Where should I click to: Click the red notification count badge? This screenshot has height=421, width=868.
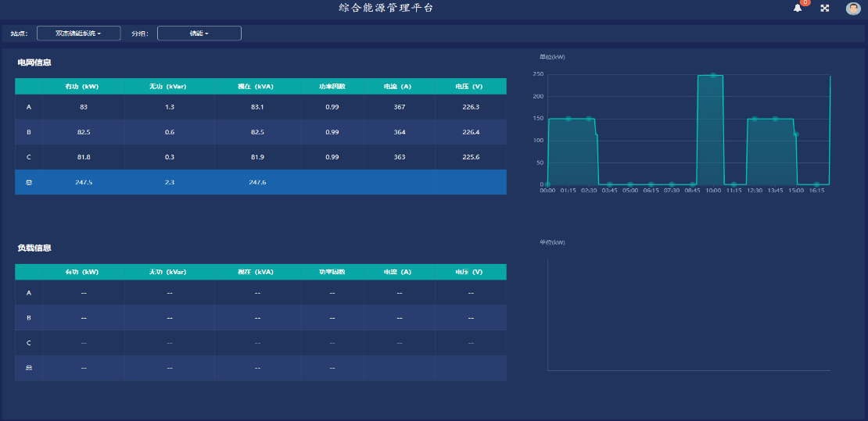click(x=805, y=2)
